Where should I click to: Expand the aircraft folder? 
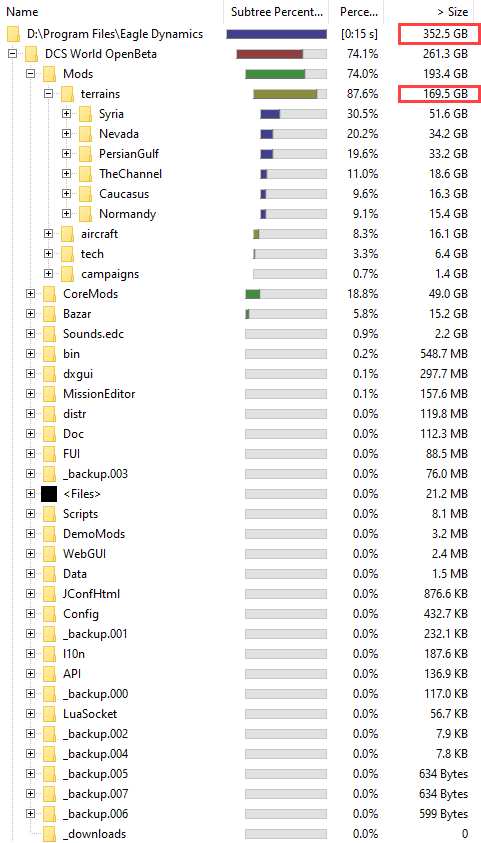click(x=49, y=234)
